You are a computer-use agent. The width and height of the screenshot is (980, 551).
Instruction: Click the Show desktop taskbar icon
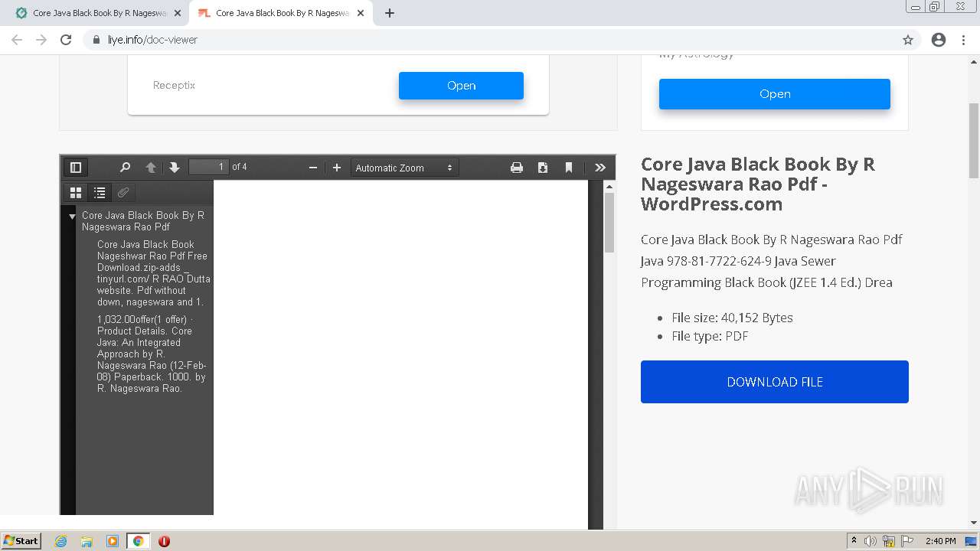971,541
